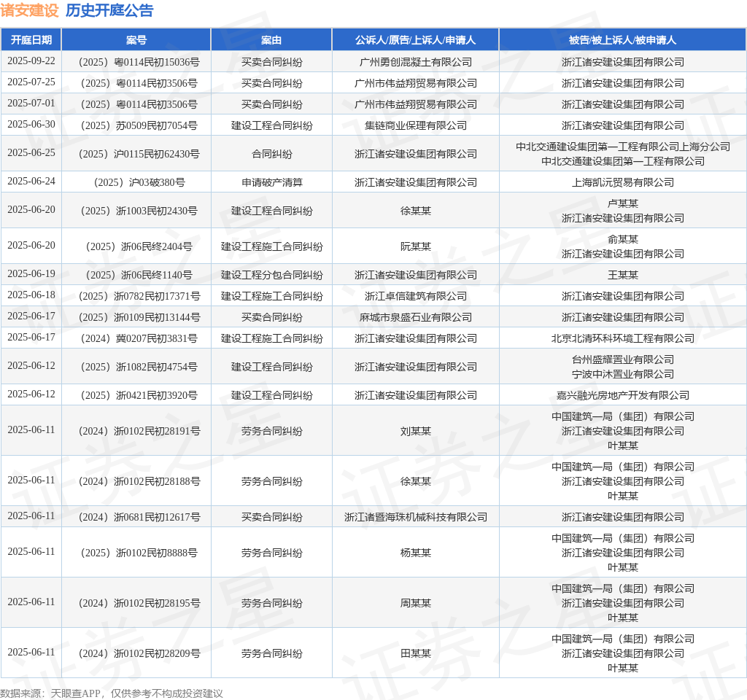Click defendant 台州盛耀置业有限公司
Screen dimensions: 747x700
coord(623,360)
